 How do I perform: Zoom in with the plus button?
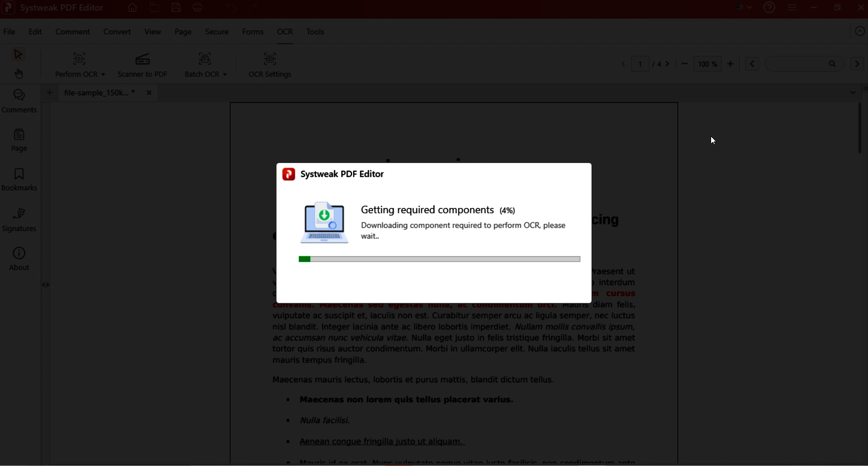[x=731, y=64]
